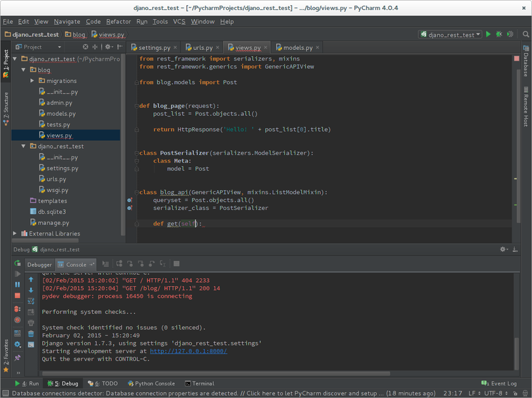Click the pin tab icon in Debug sidebar
This screenshot has height=398, width=532.
point(17,358)
